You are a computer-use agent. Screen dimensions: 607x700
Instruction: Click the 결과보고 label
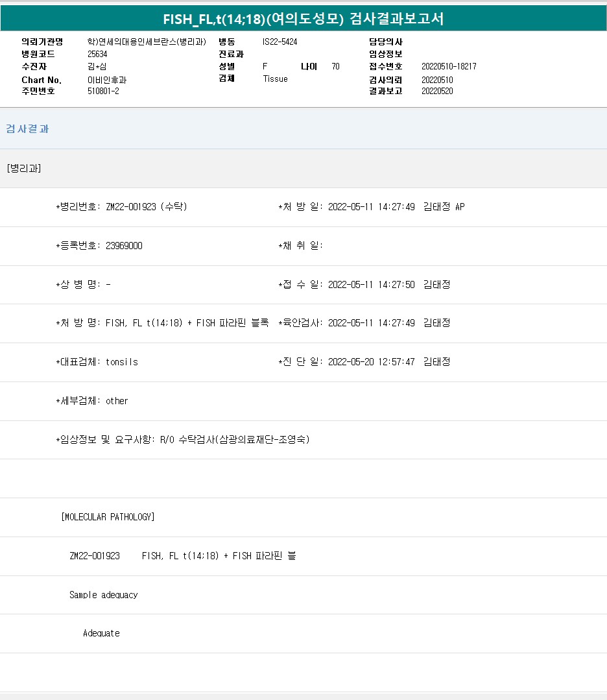click(x=386, y=91)
